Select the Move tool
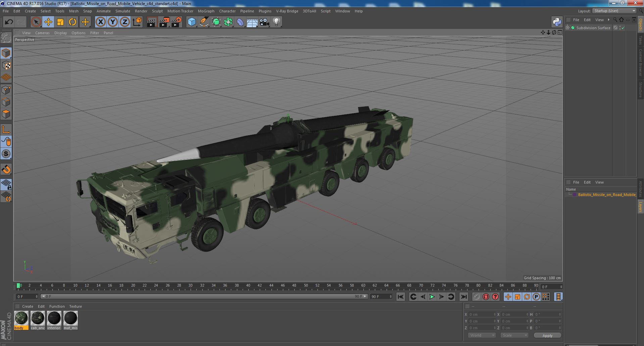The image size is (644, 346). point(48,22)
